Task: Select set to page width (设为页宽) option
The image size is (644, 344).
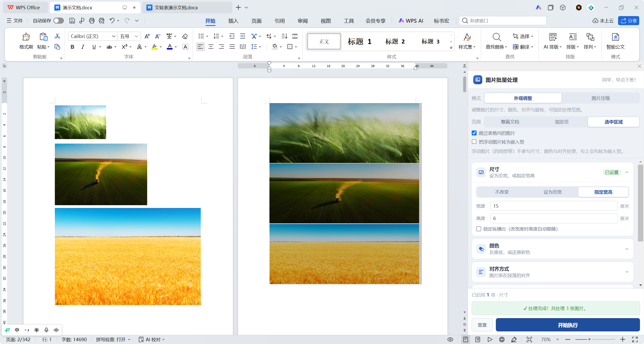Action: pos(552,192)
